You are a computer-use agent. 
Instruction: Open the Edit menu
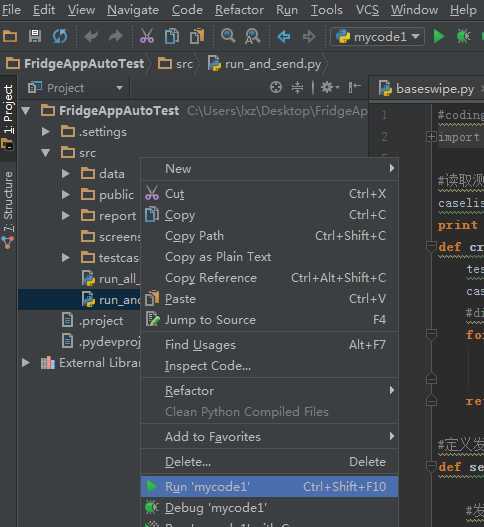pos(44,10)
